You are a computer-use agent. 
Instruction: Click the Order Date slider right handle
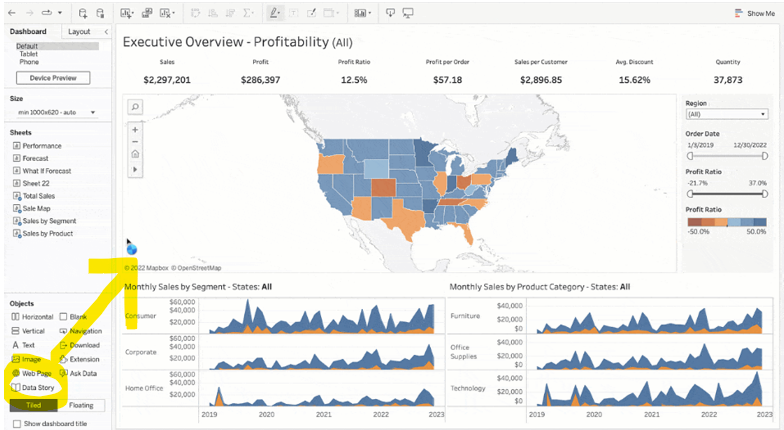coord(764,156)
